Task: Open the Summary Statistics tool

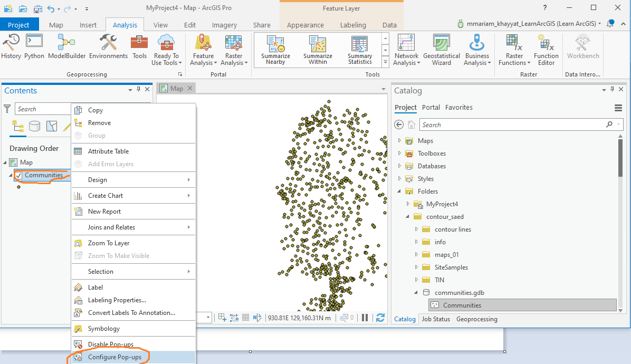Action: pyautogui.click(x=360, y=50)
